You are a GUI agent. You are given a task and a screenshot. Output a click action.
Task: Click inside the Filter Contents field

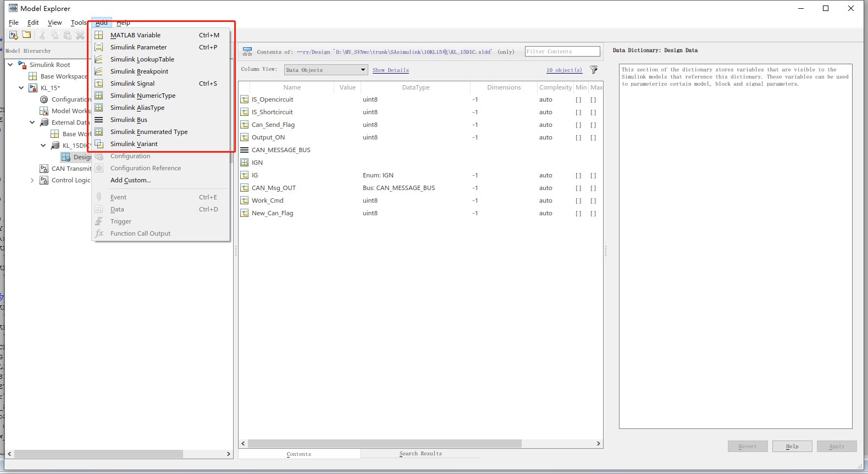562,51
